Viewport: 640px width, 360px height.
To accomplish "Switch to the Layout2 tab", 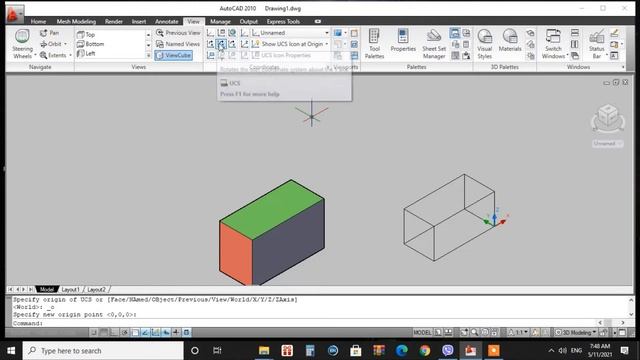I will (96, 289).
